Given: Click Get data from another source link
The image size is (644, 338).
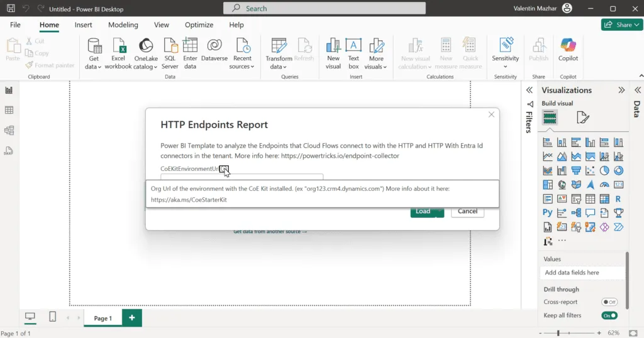Looking at the screenshot, I should coord(270,231).
